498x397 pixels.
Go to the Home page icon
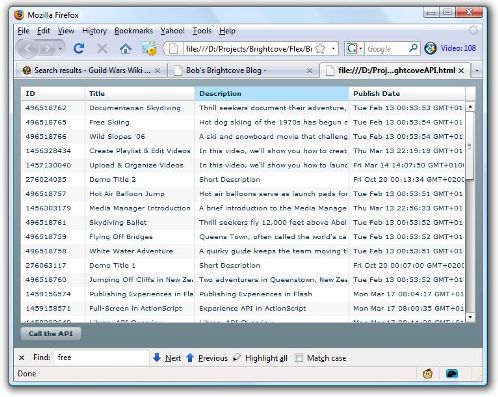[125, 49]
